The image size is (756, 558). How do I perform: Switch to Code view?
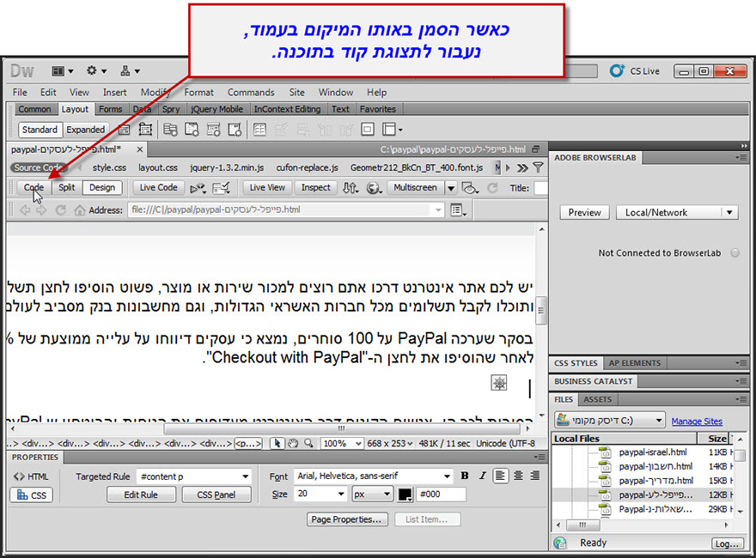[x=34, y=187]
